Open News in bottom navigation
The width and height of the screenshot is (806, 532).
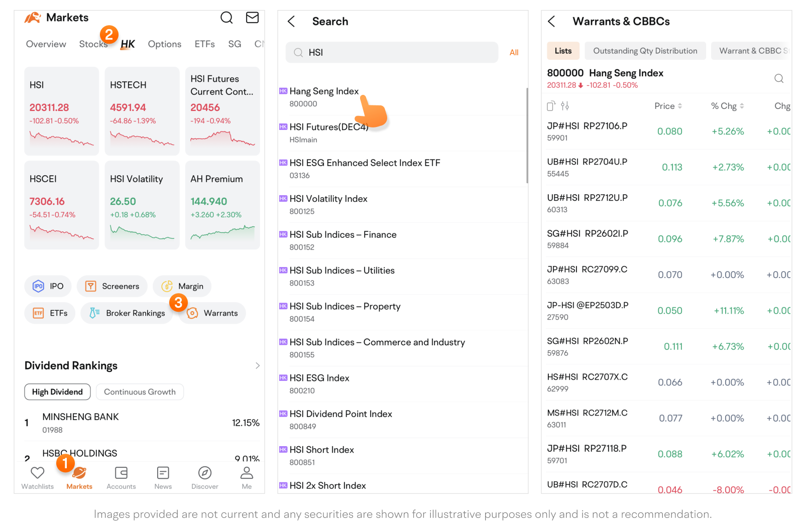click(x=163, y=478)
